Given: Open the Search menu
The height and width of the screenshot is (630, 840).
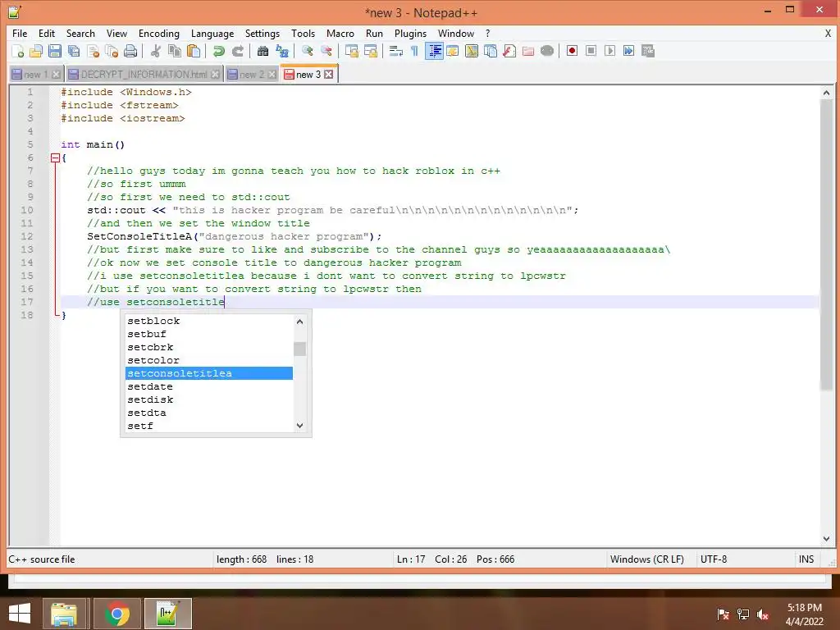Looking at the screenshot, I should tap(80, 33).
